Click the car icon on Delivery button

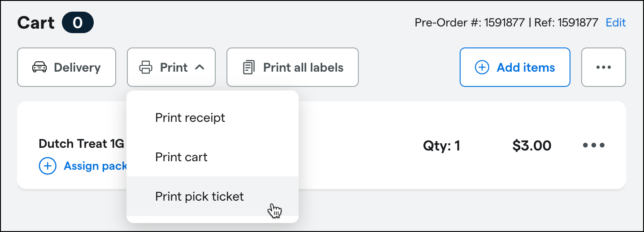click(39, 68)
